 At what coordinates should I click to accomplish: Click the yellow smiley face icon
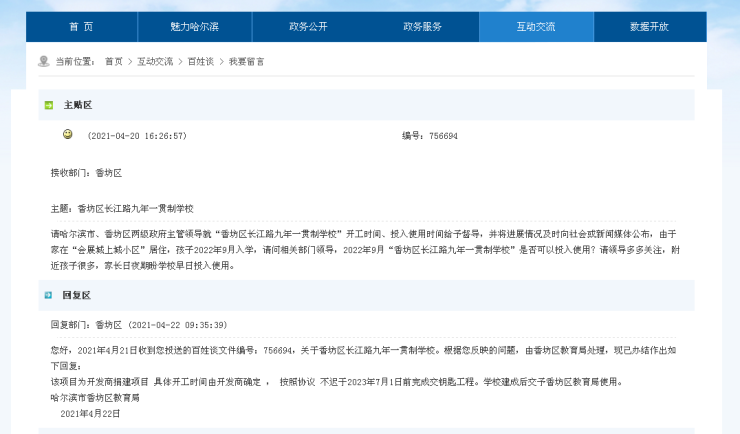pos(68,135)
